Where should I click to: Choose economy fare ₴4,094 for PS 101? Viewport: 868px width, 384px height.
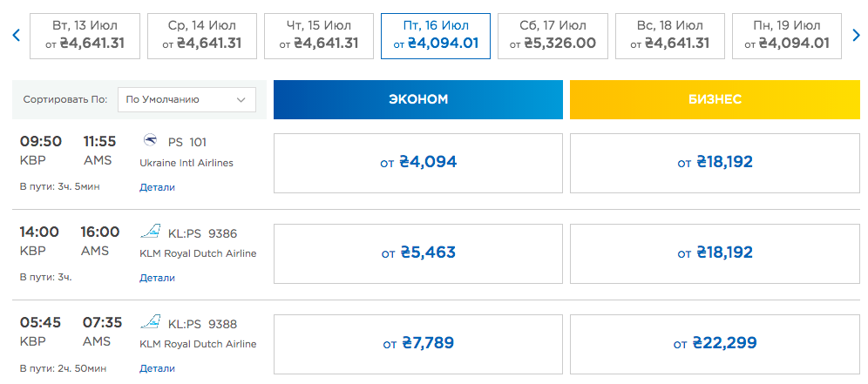pos(418,163)
